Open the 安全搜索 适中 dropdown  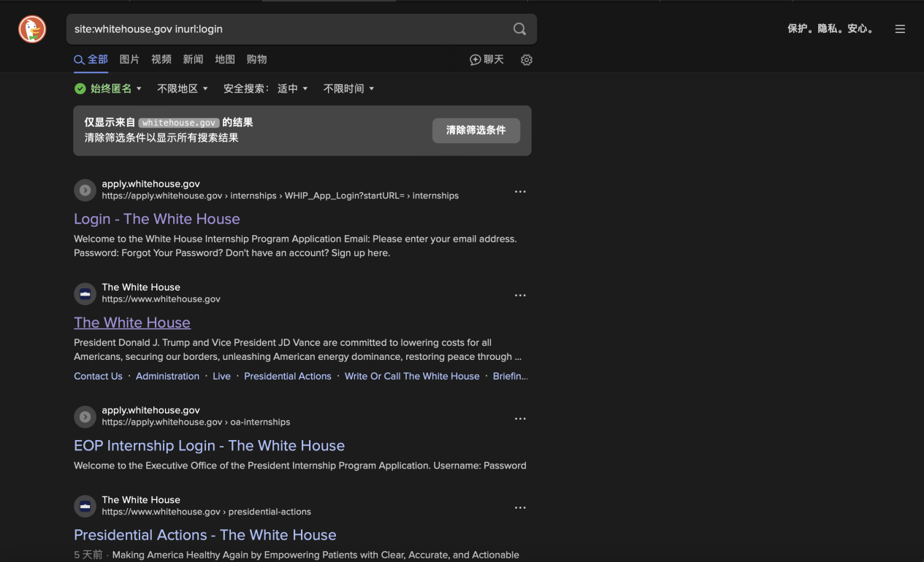click(292, 89)
